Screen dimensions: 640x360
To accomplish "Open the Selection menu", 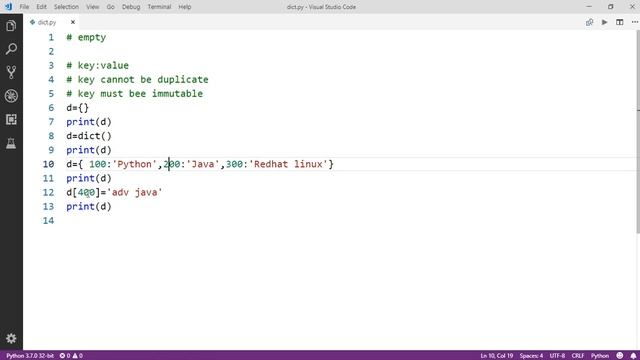I will point(66,7).
